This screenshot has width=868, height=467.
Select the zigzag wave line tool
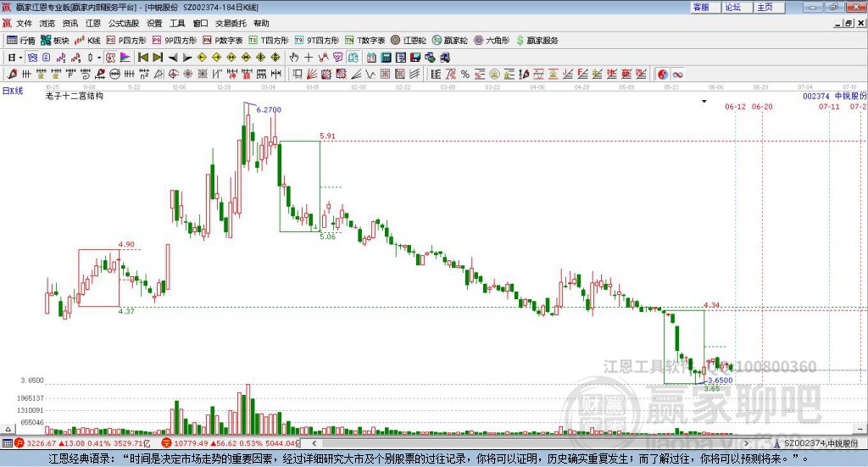coord(370,74)
